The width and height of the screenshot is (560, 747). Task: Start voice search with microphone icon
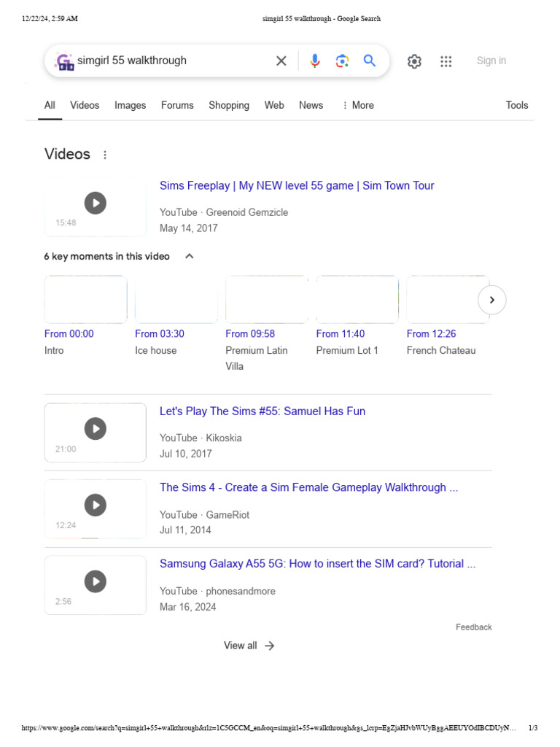tap(315, 61)
